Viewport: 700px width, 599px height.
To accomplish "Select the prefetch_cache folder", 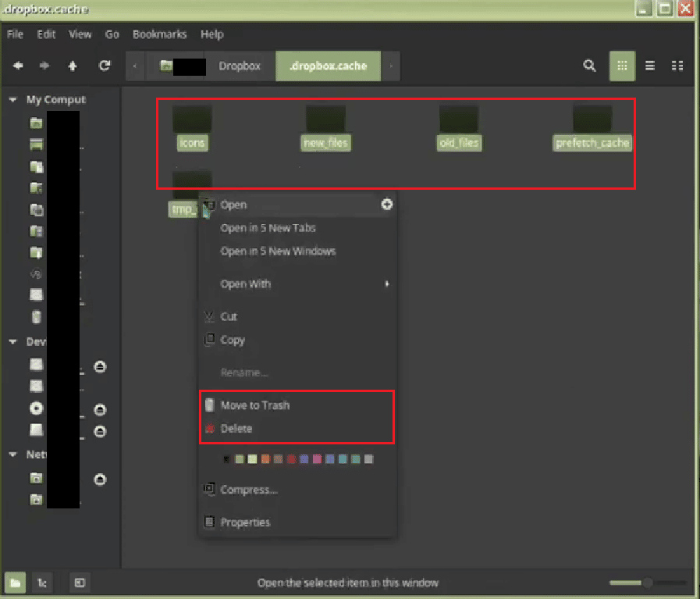I will click(x=592, y=129).
